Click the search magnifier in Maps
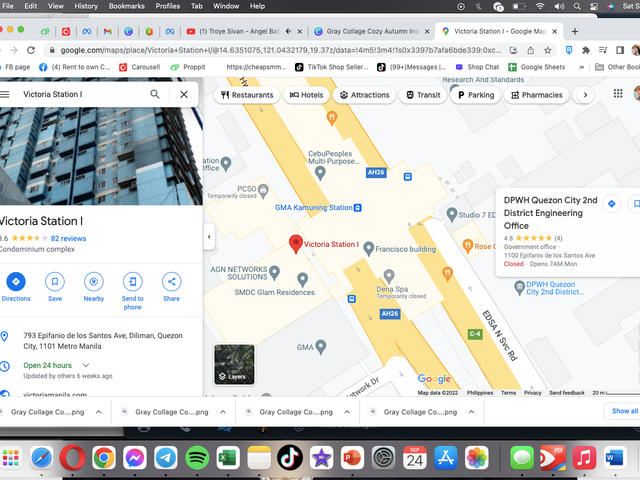 tap(155, 94)
